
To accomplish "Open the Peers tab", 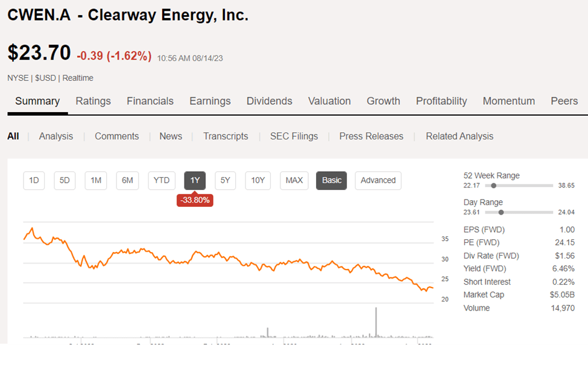I will coord(564,101).
